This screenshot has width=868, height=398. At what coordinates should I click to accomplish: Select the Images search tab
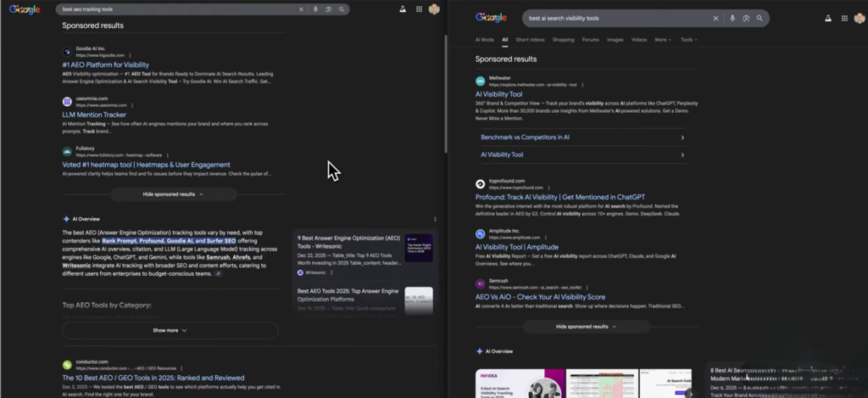(615, 39)
